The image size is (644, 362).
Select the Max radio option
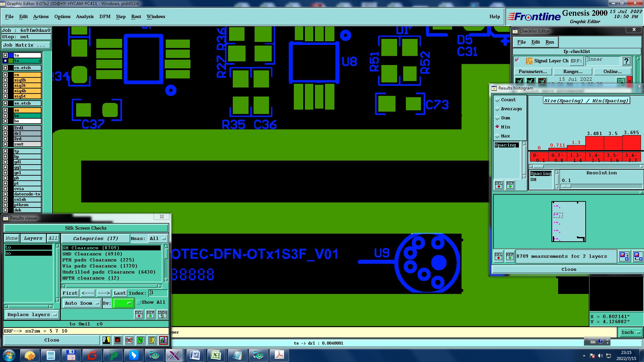497,136
